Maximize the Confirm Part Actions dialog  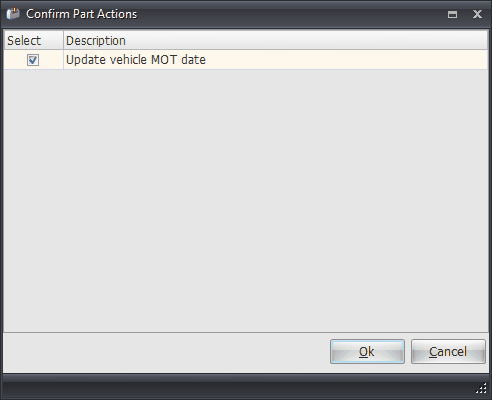(x=452, y=14)
